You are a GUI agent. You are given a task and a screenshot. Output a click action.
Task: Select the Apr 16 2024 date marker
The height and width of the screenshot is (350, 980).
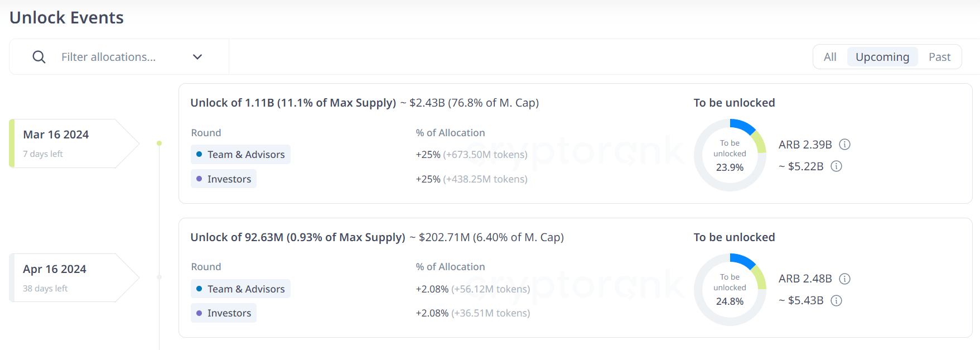67,277
